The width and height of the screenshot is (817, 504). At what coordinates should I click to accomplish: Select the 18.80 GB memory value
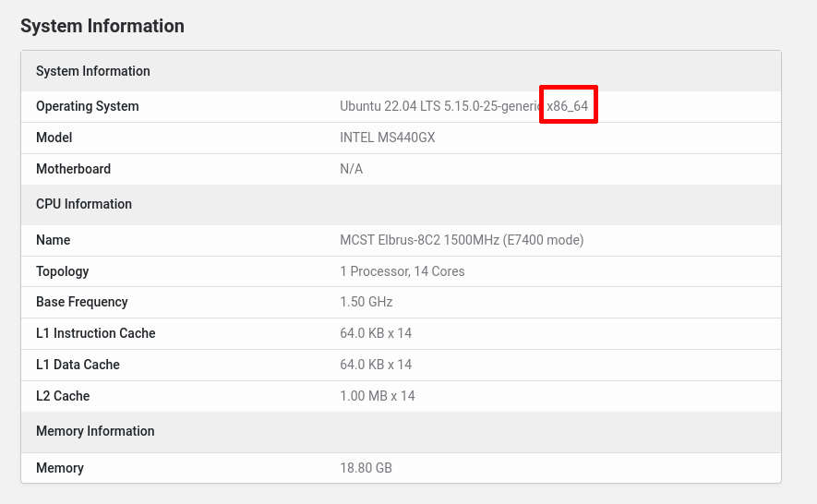click(366, 468)
